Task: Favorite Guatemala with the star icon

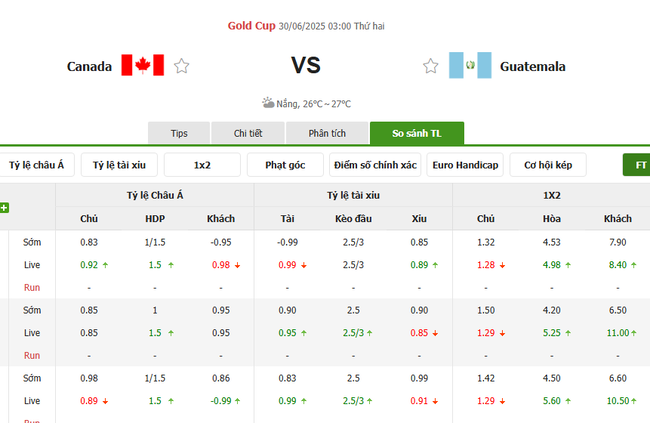Action: pos(431,66)
